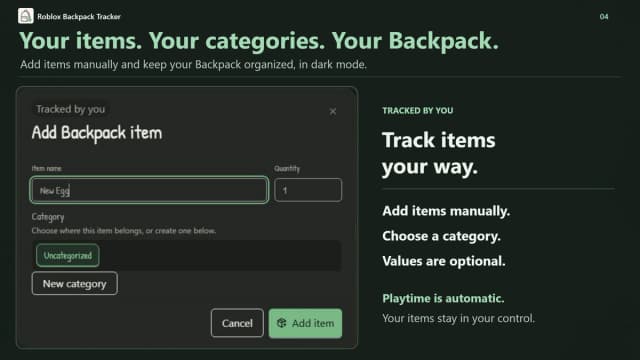
Task: Click the 'Values are optional.' line
Action: click(x=444, y=261)
